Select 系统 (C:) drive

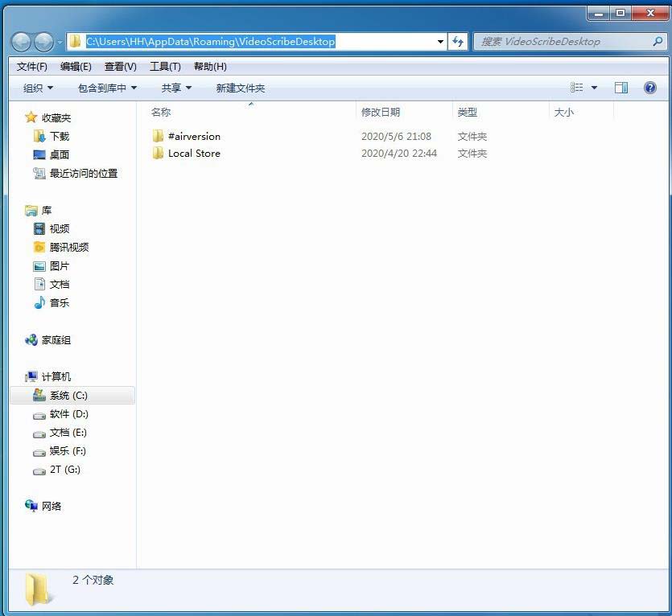(x=72, y=396)
